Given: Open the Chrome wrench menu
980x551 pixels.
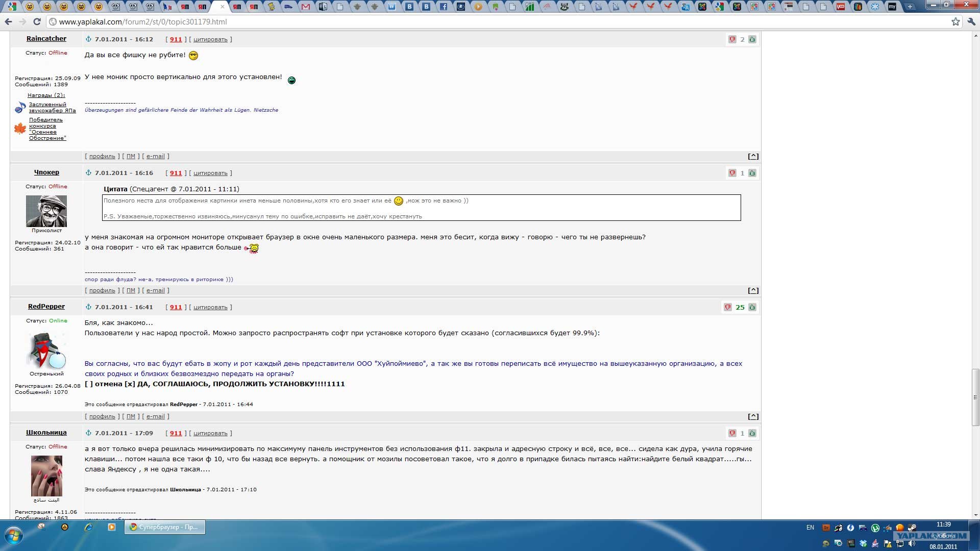Looking at the screenshot, I should (x=971, y=22).
